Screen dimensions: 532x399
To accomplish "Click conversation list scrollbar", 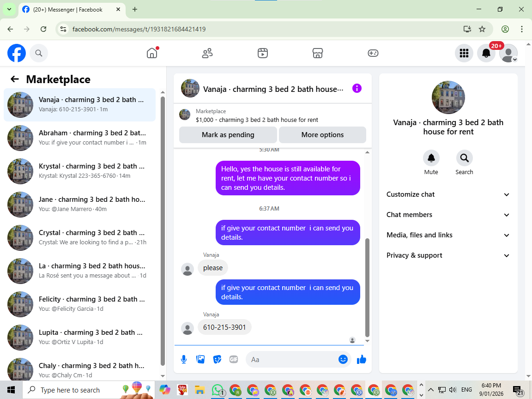I will (163, 231).
